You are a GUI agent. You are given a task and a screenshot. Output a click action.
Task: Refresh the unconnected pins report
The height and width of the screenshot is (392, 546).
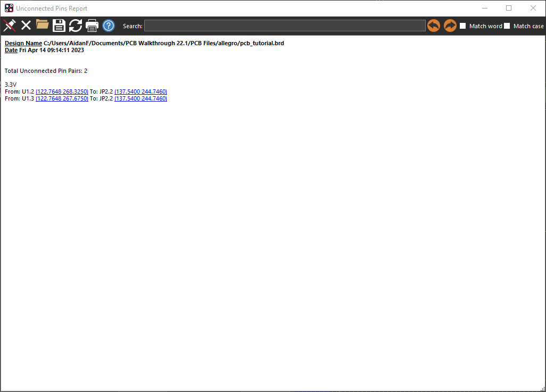pyautogui.click(x=76, y=26)
